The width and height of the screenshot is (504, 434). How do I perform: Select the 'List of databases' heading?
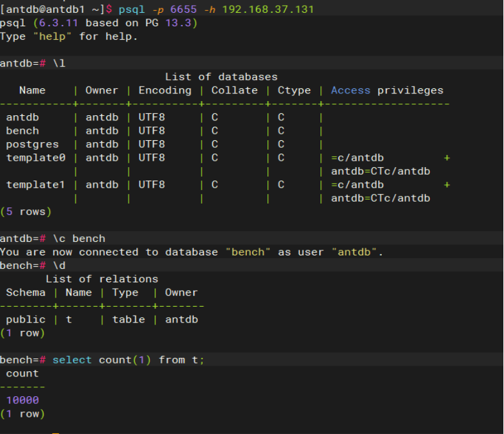pos(221,77)
